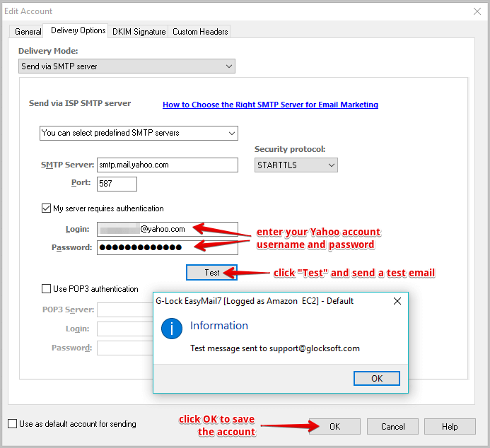Click the Port field showing 587
Screen dimensions: 490x448
(117, 184)
